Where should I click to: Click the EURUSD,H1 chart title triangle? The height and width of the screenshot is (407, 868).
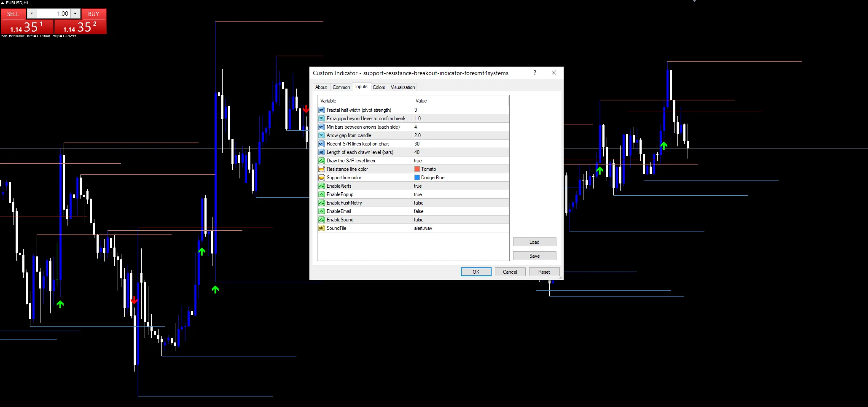click(x=3, y=3)
